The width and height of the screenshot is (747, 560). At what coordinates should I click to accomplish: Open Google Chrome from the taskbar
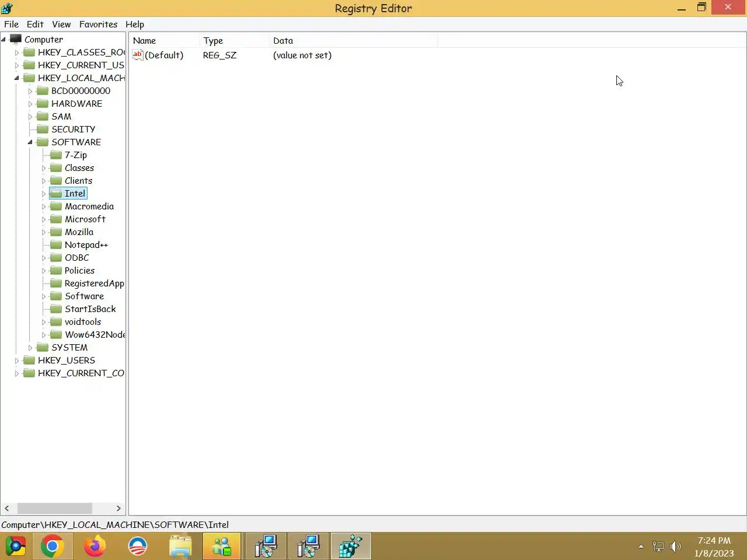52,547
